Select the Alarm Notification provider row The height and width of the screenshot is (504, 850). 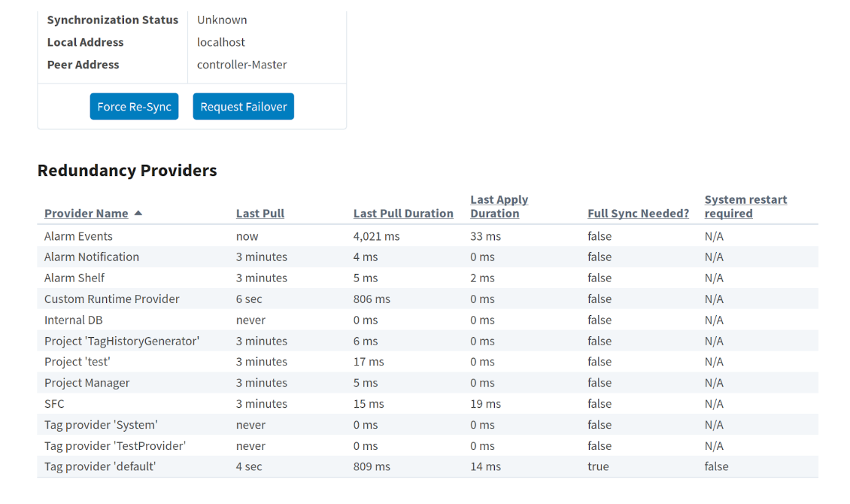pos(91,257)
